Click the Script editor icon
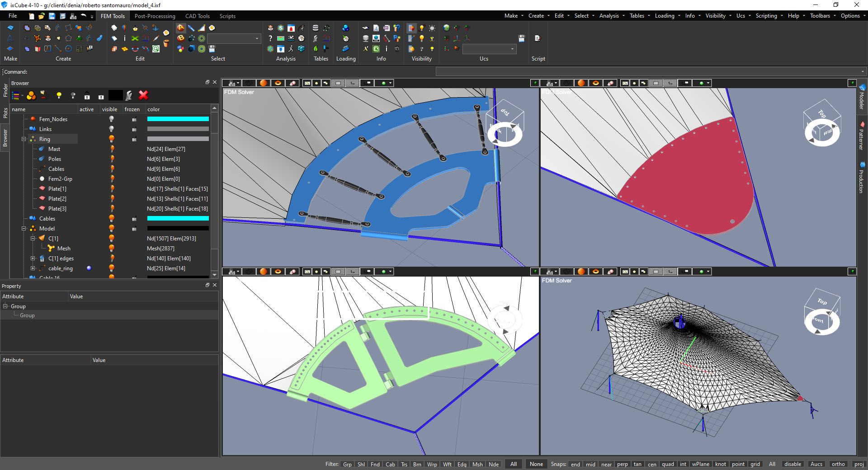This screenshot has width=868, height=470. (x=538, y=38)
